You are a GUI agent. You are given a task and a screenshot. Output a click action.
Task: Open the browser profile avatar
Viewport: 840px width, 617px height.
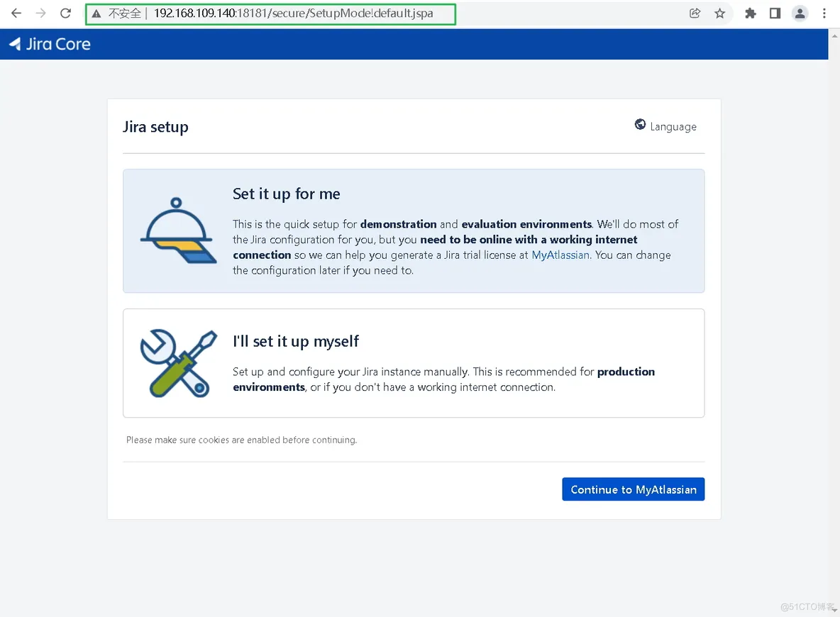pos(800,13)
